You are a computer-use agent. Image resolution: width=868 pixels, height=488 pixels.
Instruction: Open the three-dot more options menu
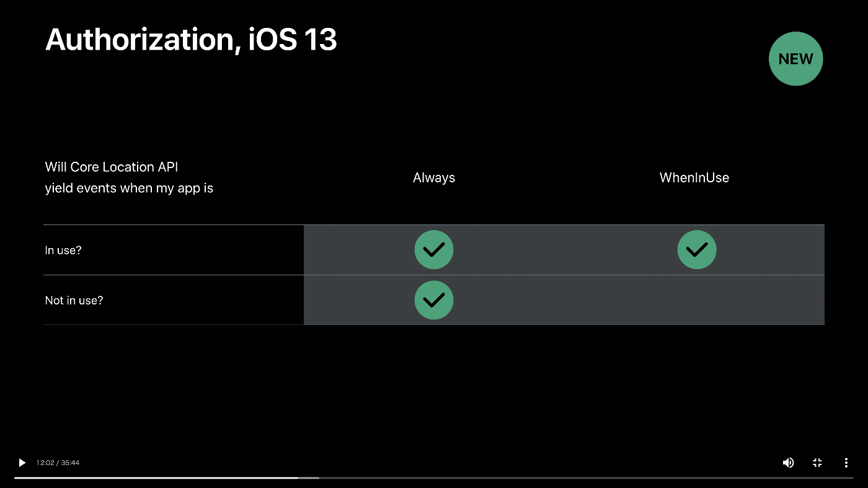click(846, 463)
